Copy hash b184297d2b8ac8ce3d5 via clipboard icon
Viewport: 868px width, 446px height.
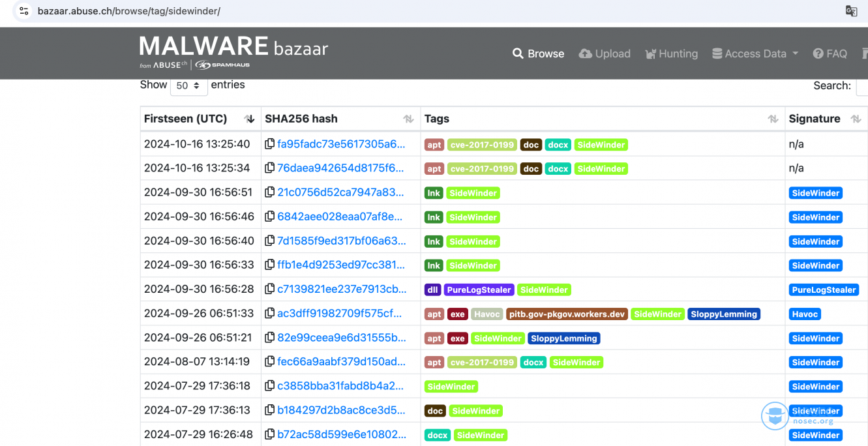(x=269, y=410)
